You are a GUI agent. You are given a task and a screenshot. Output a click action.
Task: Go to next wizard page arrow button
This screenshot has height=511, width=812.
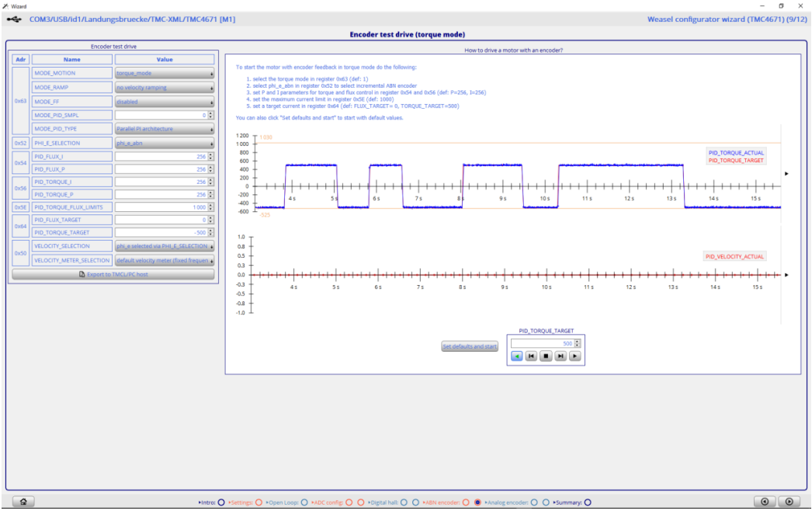click(789, 501)
